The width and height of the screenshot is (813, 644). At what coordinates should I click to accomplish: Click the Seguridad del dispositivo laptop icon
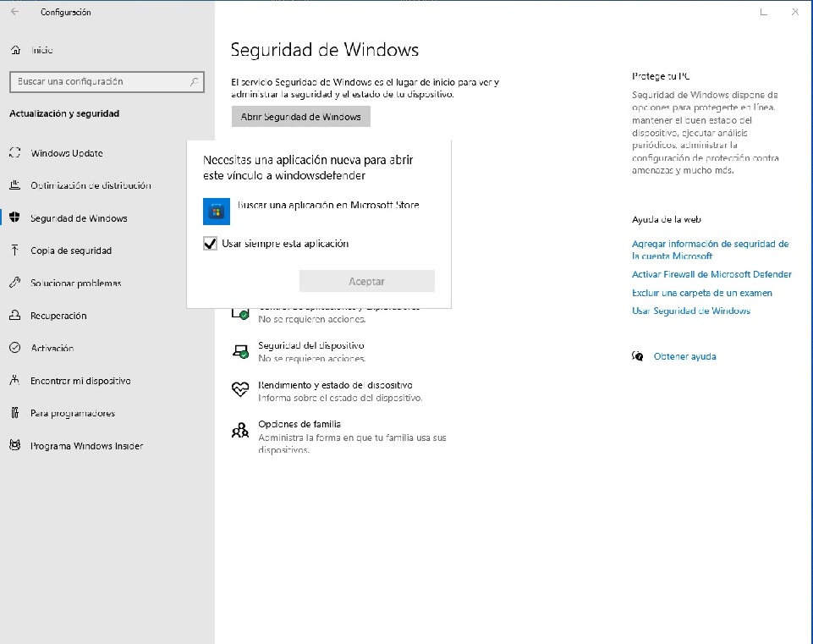tap(240, 351)
